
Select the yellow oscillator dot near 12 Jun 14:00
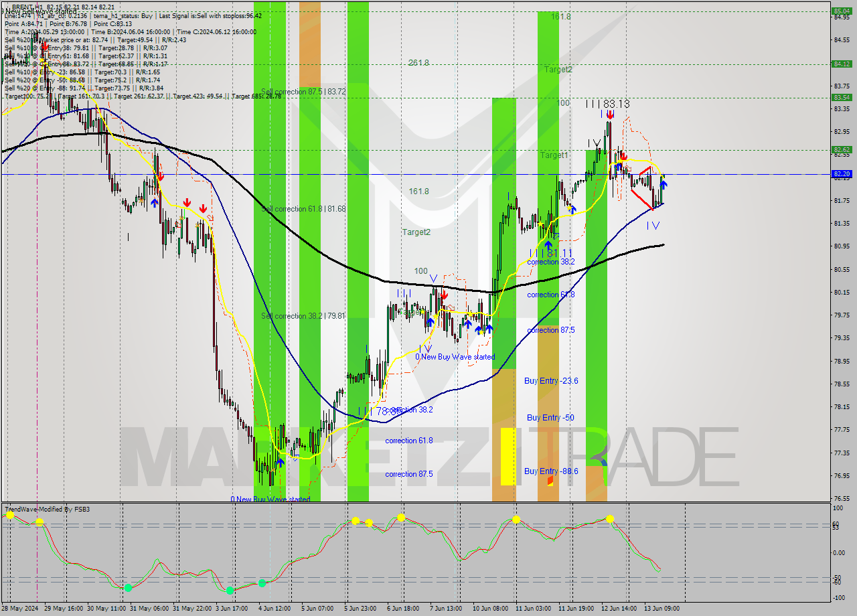click(610, 518)
